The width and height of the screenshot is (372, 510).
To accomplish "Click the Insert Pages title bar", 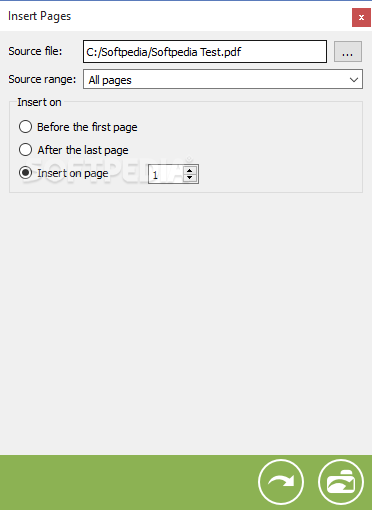I will pyautogui.click(x=177, y=16).
